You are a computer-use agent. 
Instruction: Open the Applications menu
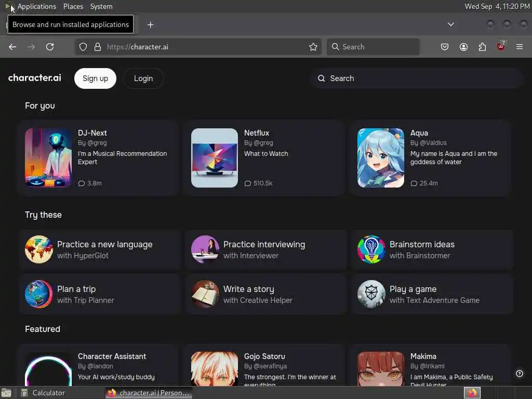pos(37,6)
